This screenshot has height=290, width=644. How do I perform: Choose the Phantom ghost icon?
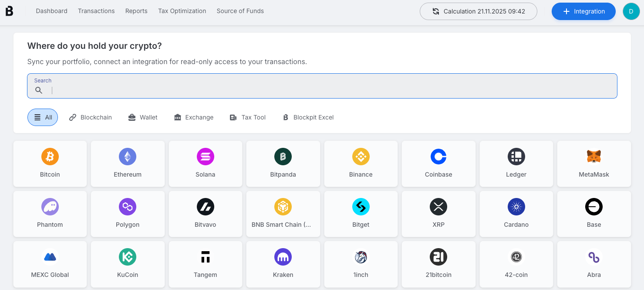pyautogui.click(x=50, y=207)
